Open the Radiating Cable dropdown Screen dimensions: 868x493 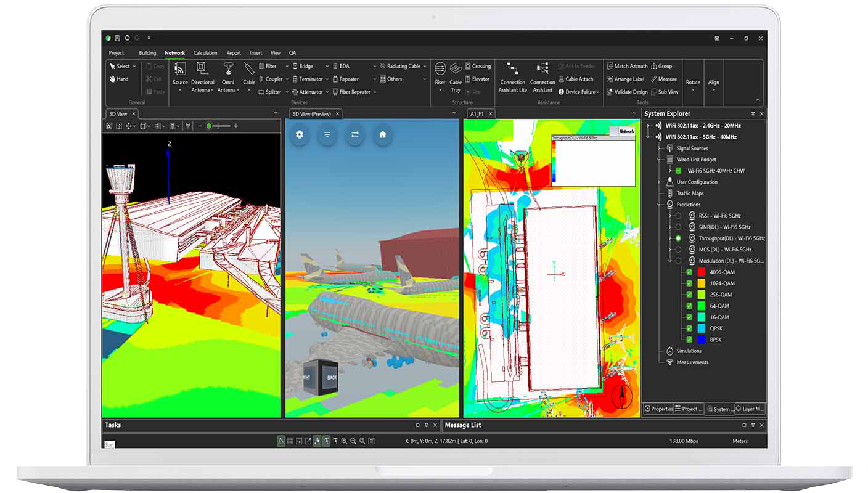(x=425, y=66)
